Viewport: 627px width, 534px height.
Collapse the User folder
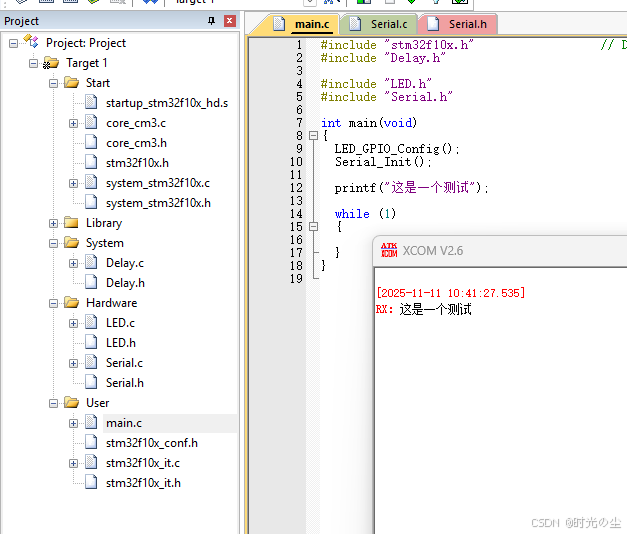click(x=53, y=403)
